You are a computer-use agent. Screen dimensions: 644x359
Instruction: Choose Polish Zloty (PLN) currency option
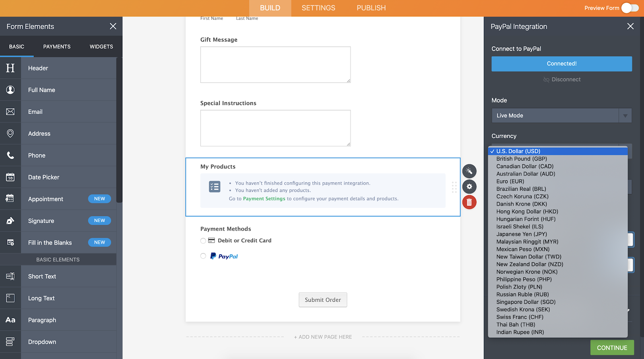(558, 287)
